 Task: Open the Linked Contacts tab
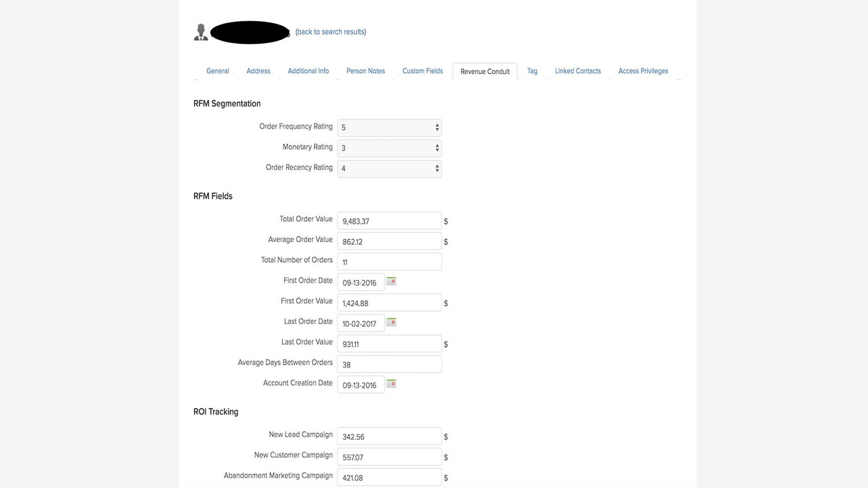point(577,70)
